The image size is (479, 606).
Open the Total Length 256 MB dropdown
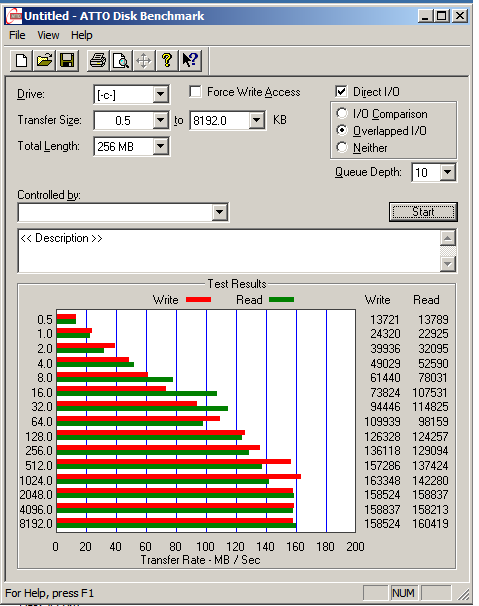(160, 146)
